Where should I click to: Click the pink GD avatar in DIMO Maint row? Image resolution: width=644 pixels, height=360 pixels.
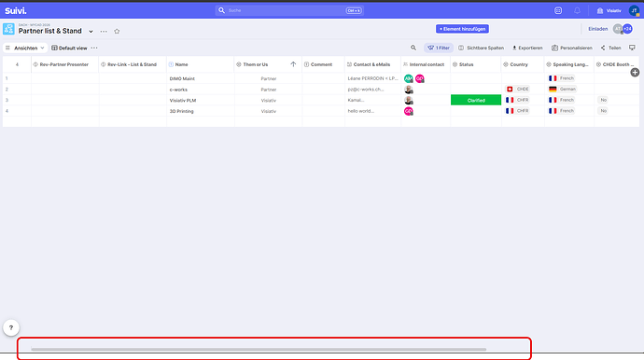(419, 78)
